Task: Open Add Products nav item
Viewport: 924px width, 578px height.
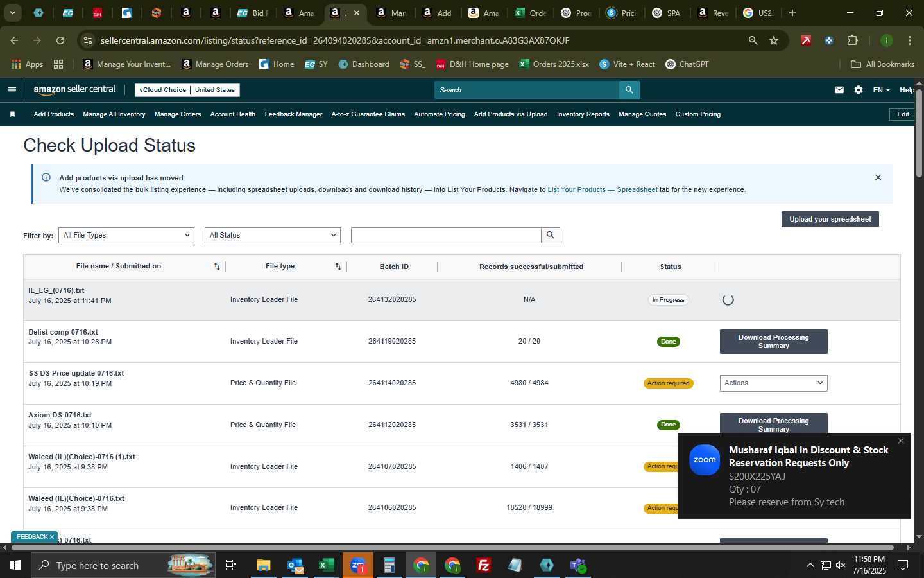Action: (54, 114)
